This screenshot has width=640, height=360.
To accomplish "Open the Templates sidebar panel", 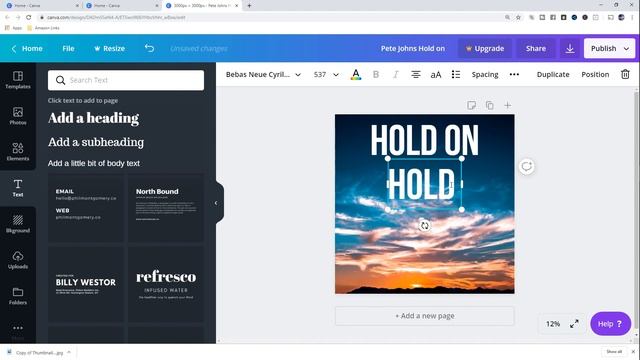I will coord(18,80).
